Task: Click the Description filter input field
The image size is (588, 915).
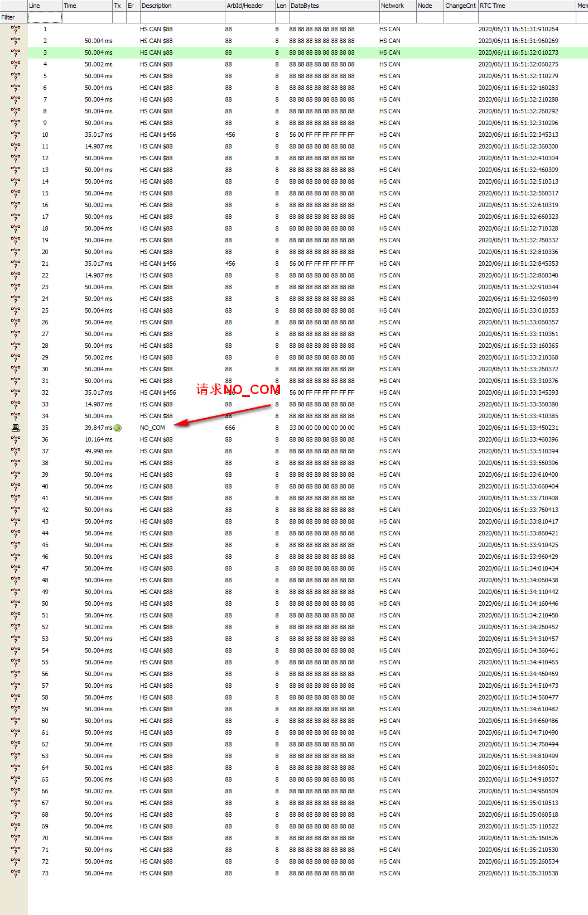Action: tap(181, 17)
